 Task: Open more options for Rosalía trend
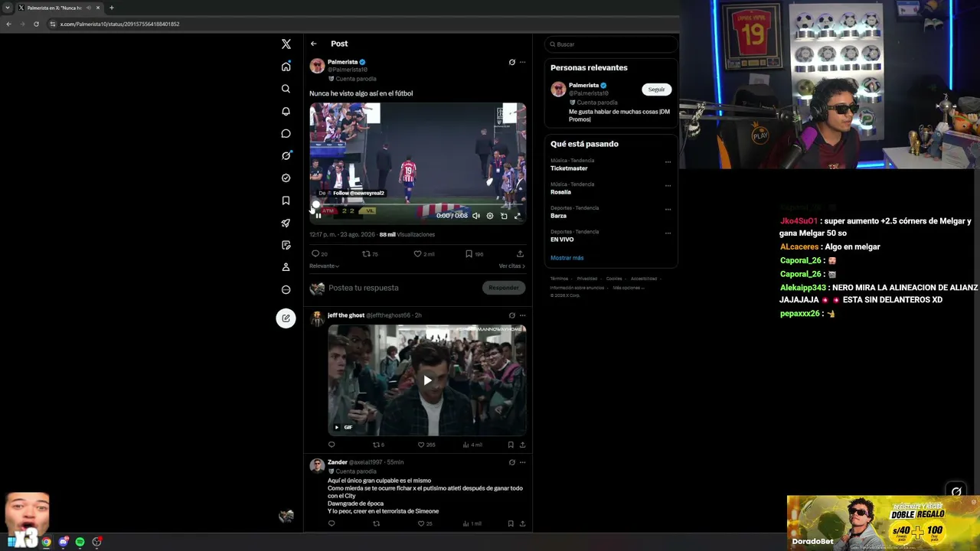pos(668,186)
